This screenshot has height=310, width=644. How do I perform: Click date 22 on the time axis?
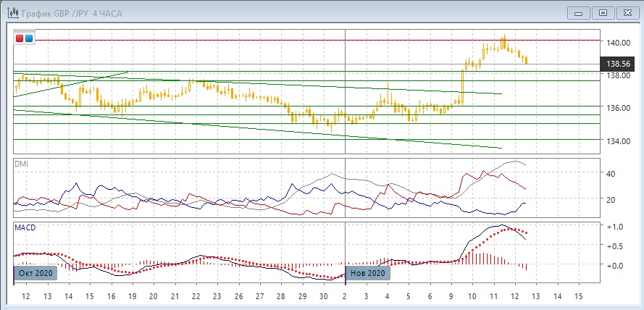pos(196,297)
